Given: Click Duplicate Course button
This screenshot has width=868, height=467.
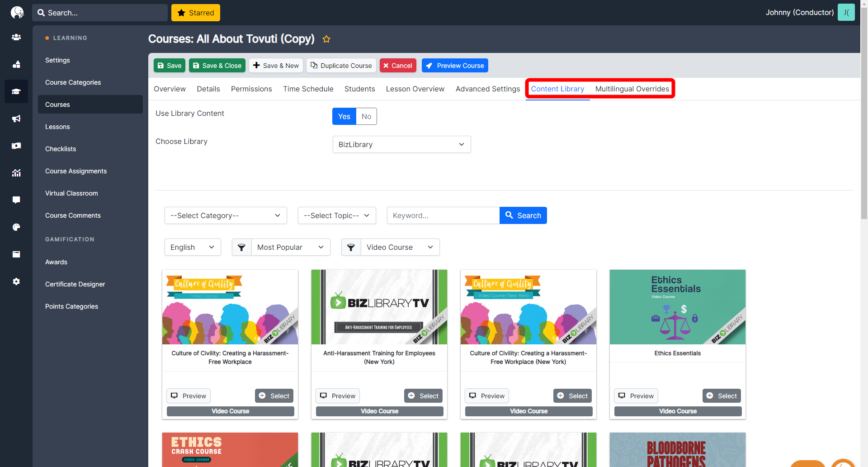Looking at the screenshot, I should click(341, 65).
